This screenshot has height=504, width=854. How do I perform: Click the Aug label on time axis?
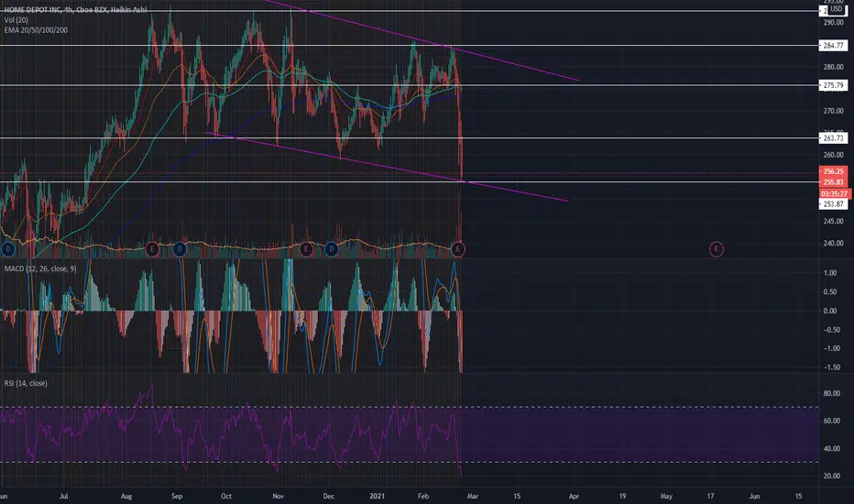126,497
